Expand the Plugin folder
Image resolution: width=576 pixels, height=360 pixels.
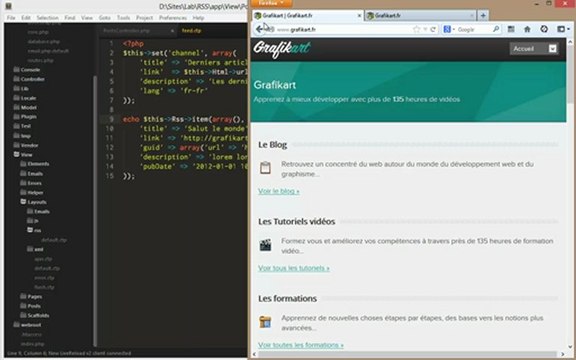click(x=25, y=116)
